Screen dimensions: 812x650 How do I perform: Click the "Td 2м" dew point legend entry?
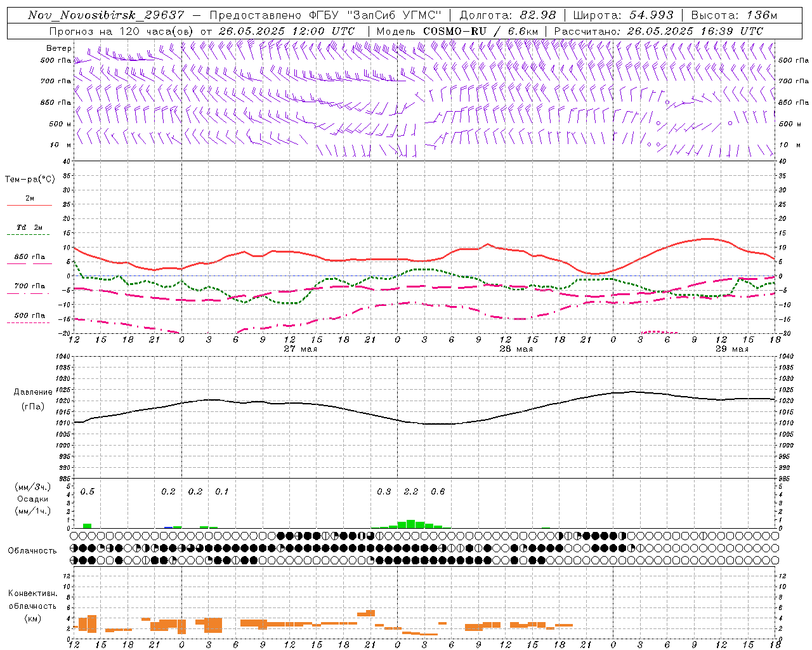[29, 227]
